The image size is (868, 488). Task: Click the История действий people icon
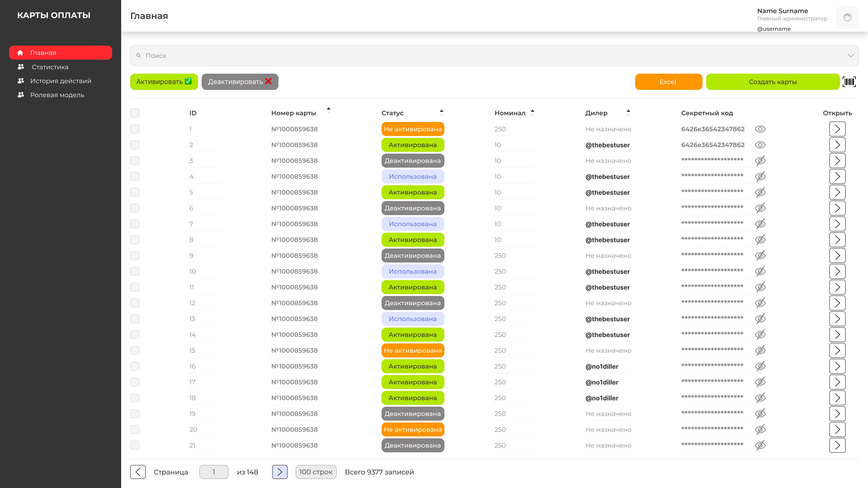(x=21, y=81)
